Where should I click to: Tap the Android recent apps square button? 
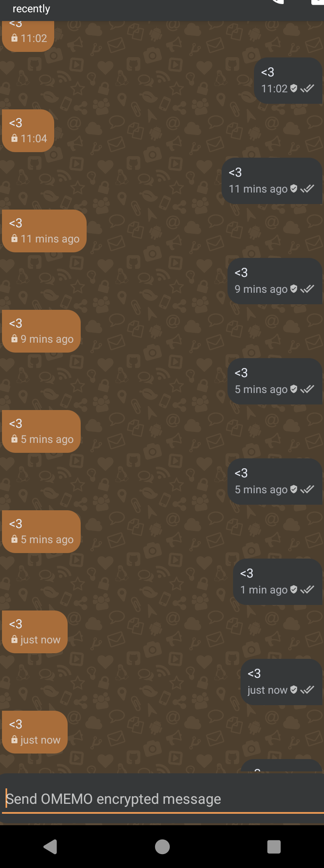click(x=274, y=847)
